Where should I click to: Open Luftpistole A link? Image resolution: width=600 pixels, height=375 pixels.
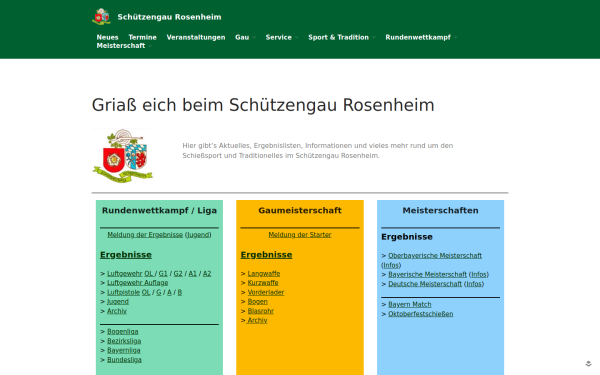point(169,292)
